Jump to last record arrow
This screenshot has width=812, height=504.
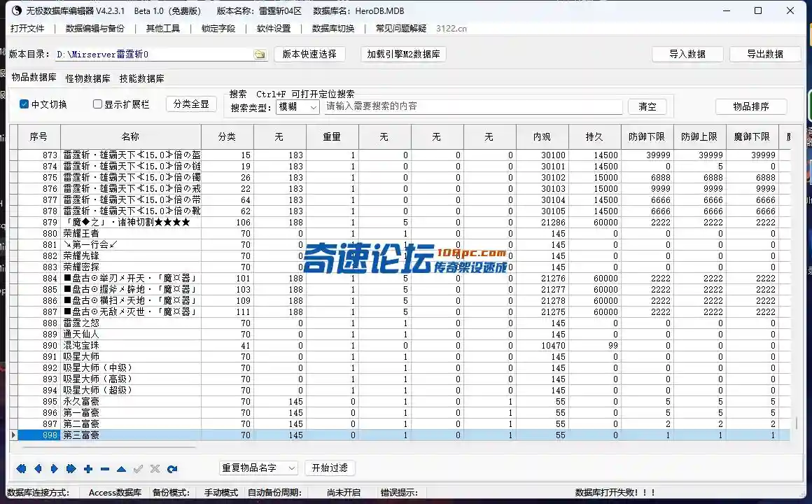[x=71, y=469]
